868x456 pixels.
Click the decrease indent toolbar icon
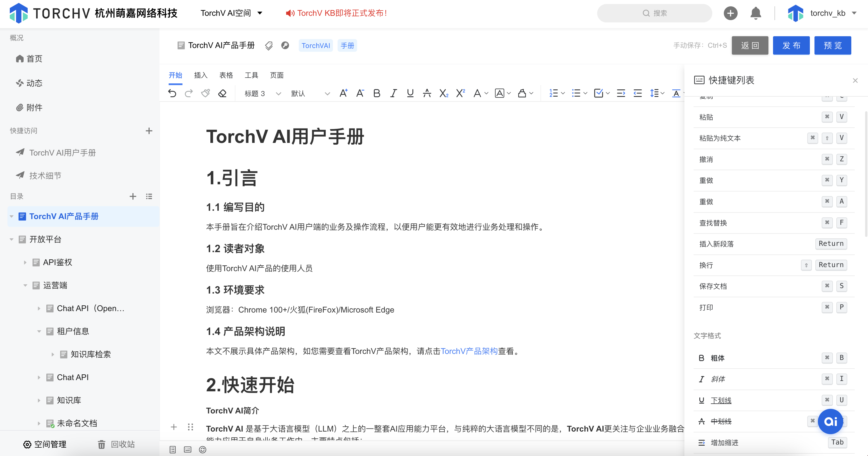coord(637,93)
